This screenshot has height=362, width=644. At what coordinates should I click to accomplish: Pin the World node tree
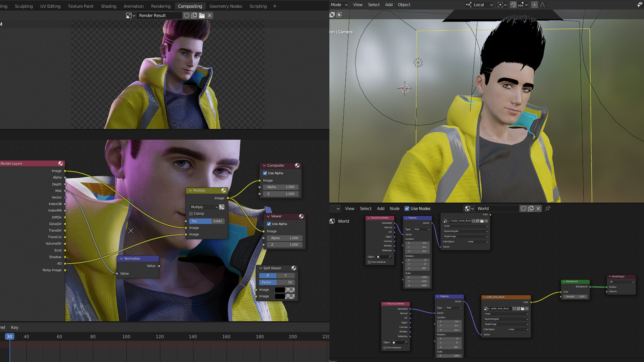(x=548, y=208)
